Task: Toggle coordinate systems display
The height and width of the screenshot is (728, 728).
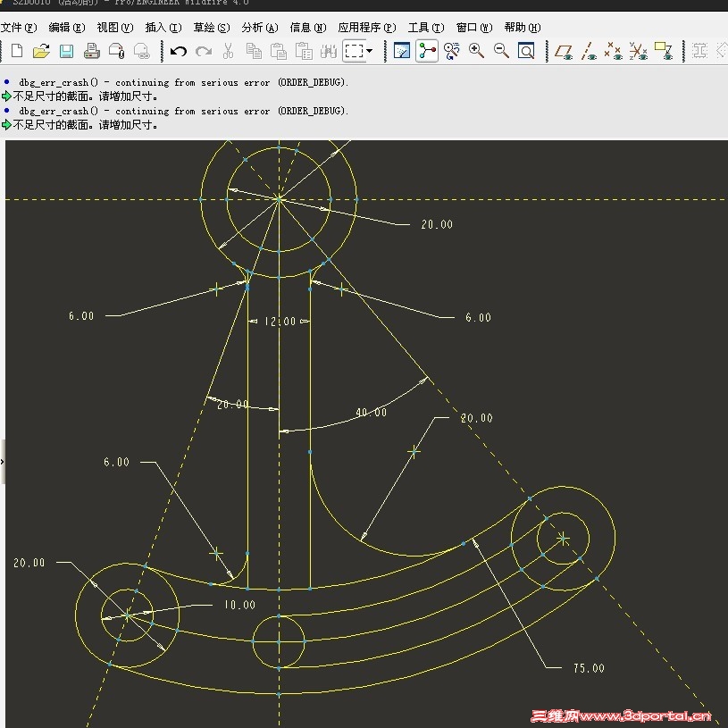Action: [x=639, y=51]
